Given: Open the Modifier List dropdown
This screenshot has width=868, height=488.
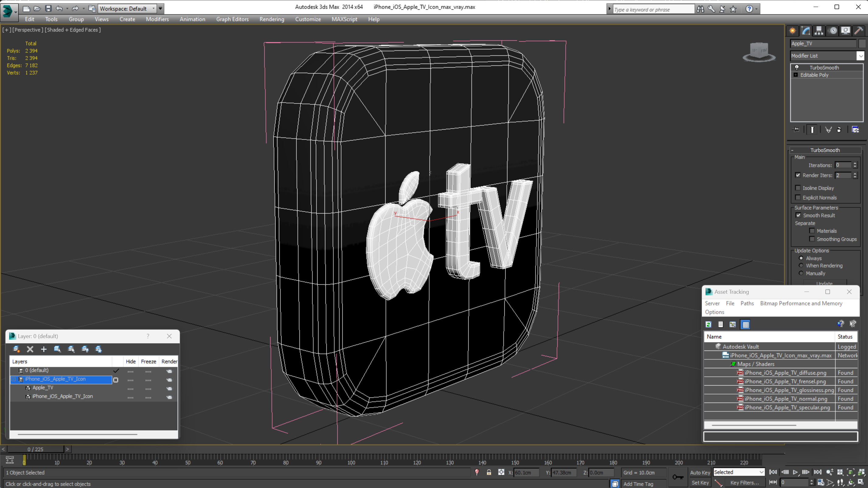Looking at the screenshot, I should (861, 56).
